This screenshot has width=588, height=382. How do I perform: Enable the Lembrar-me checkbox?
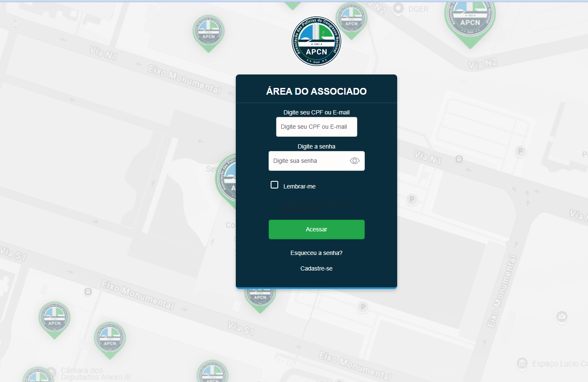[274, 184]
